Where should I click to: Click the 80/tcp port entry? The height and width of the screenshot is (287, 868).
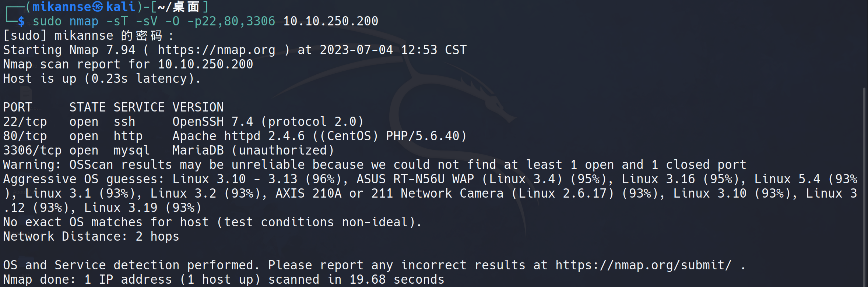click(25, 136)
